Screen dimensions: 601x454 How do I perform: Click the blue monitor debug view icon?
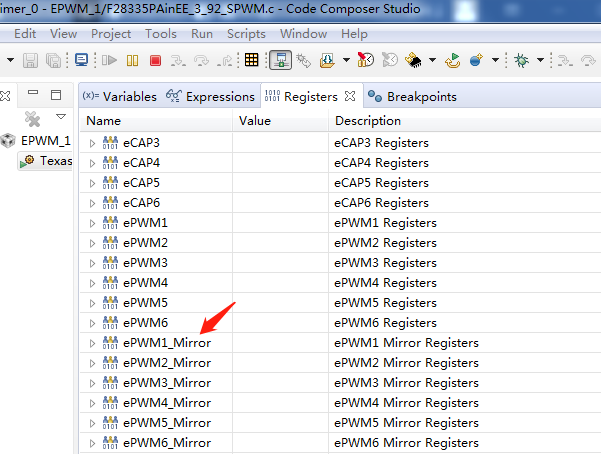[x=81, y=60]
